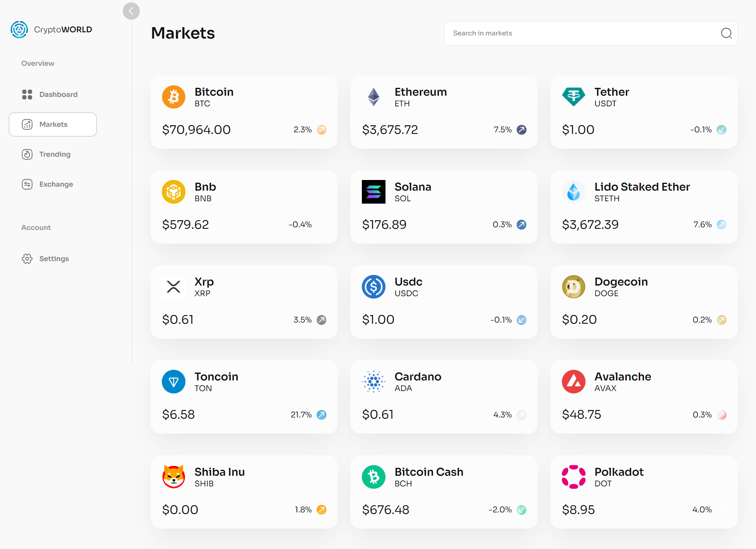This screenshot has width=756, height=549.
Task: Click Xrp's 3.5% trend arrow icon
Action: tap(322, 320)
